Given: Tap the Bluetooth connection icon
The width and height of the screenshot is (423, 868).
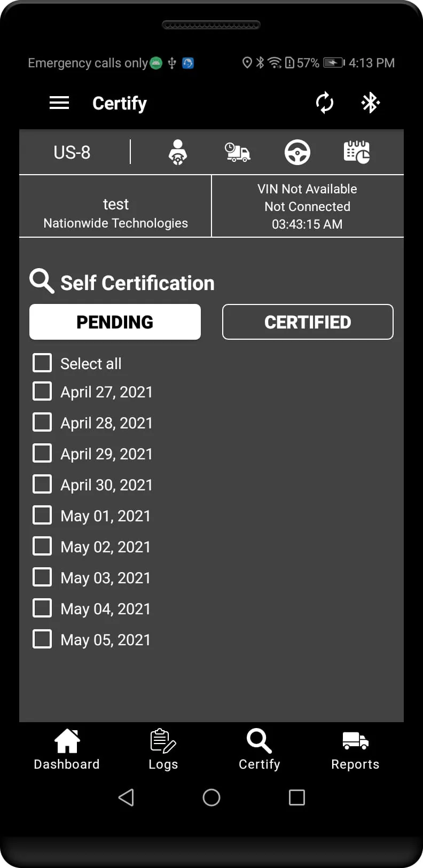Looking at the screenshot, I should coord(370,103).
